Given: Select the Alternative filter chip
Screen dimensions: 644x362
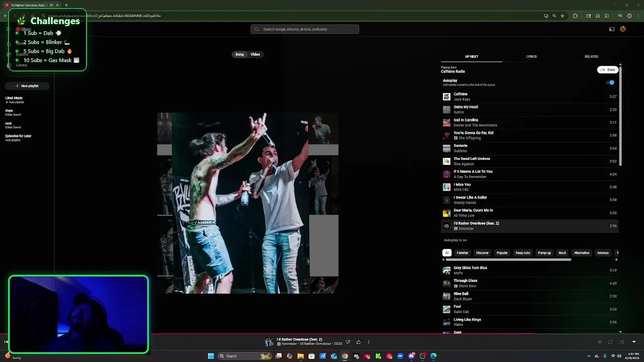Looking at the screenshot, I should click(582, 253).
